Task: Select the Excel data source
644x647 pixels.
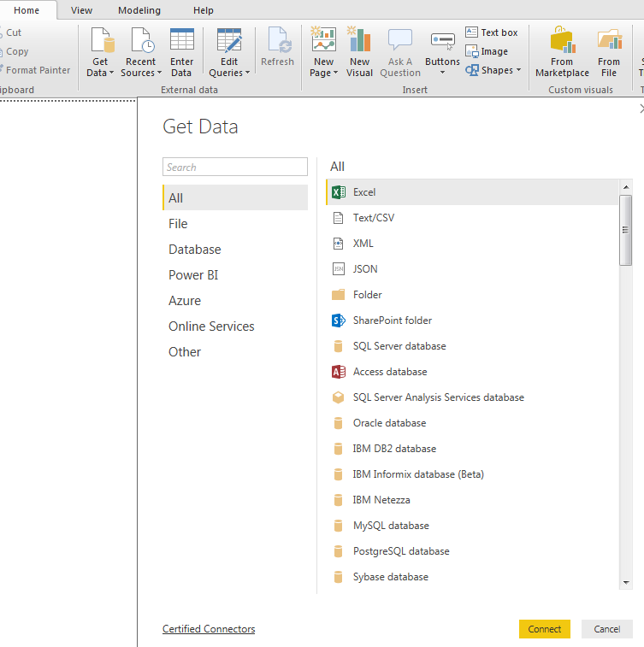Action: point(472,192)
